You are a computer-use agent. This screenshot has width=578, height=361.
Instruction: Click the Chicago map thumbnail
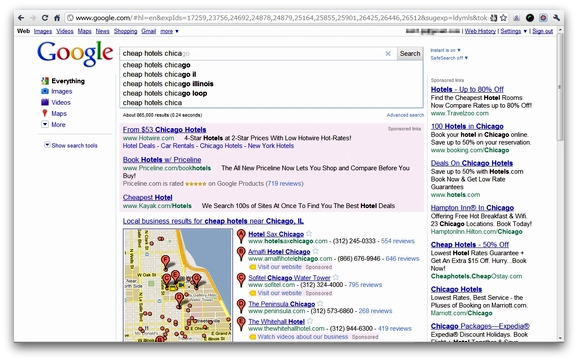pos(178,285)
